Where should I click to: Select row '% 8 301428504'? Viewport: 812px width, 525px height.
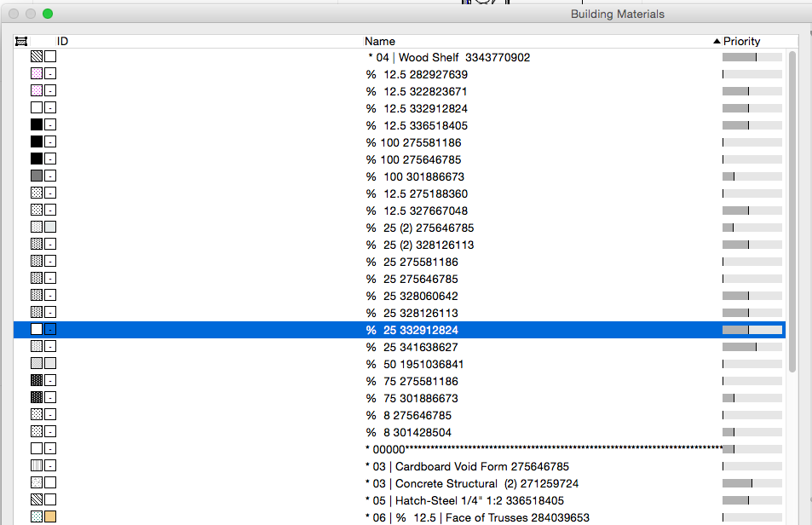coord(400,432)
